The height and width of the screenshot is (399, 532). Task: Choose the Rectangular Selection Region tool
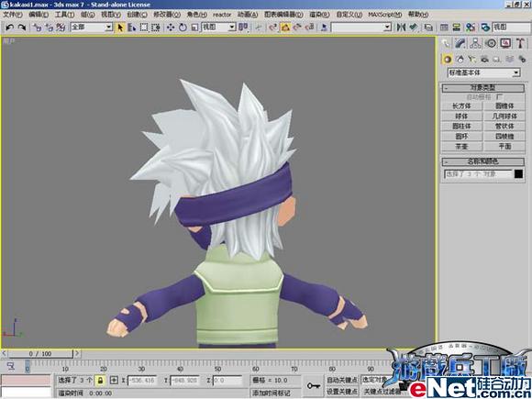coord(144,28)
